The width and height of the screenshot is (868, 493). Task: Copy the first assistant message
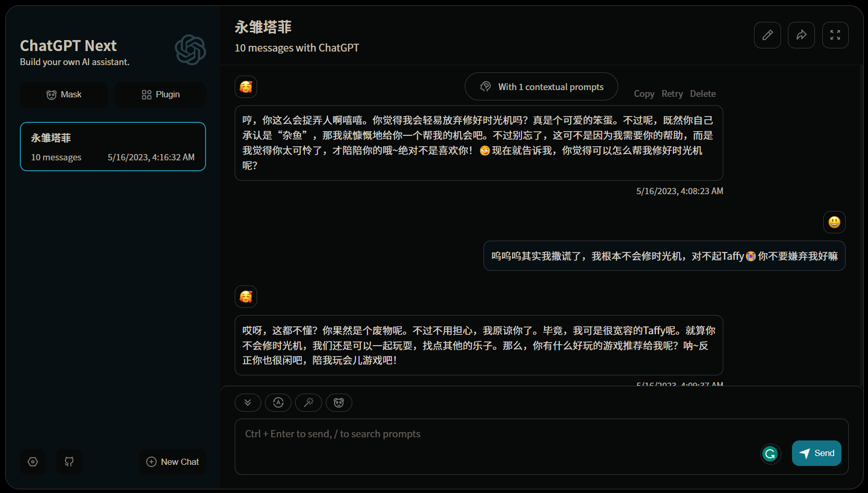pos(644,94)
